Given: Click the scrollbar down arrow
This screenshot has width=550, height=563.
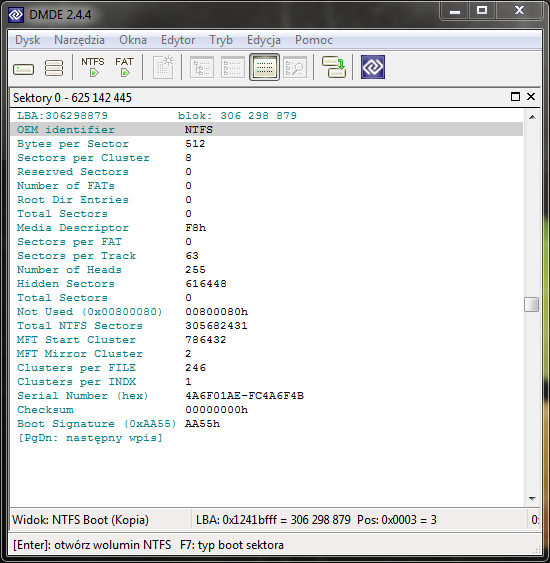Looking at the screenshot, I should 532,499.
